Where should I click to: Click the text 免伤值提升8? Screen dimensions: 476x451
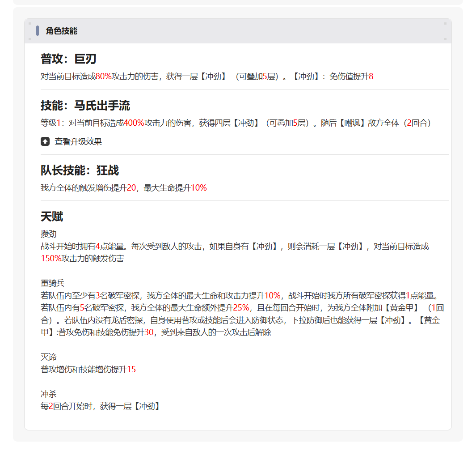click(x=351, y=77)
